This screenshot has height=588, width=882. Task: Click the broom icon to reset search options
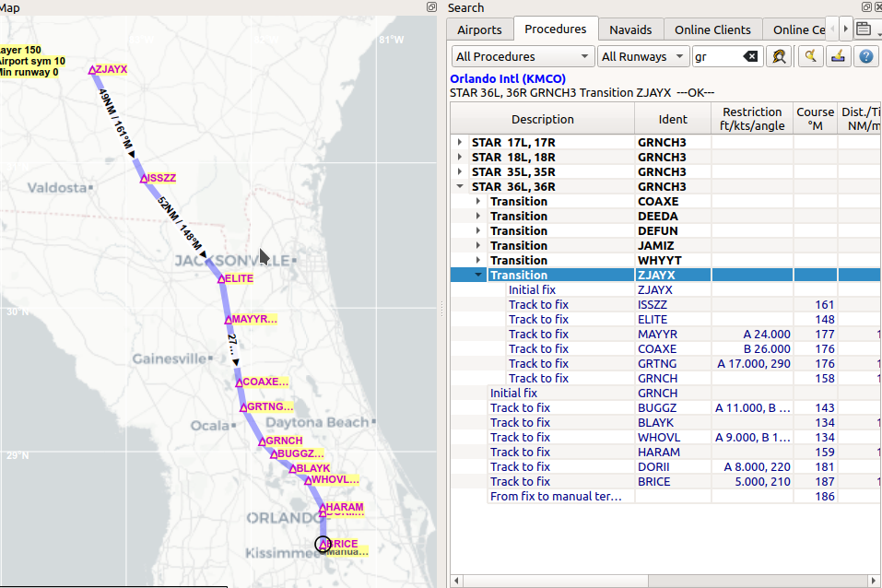(x=838, y=56)
